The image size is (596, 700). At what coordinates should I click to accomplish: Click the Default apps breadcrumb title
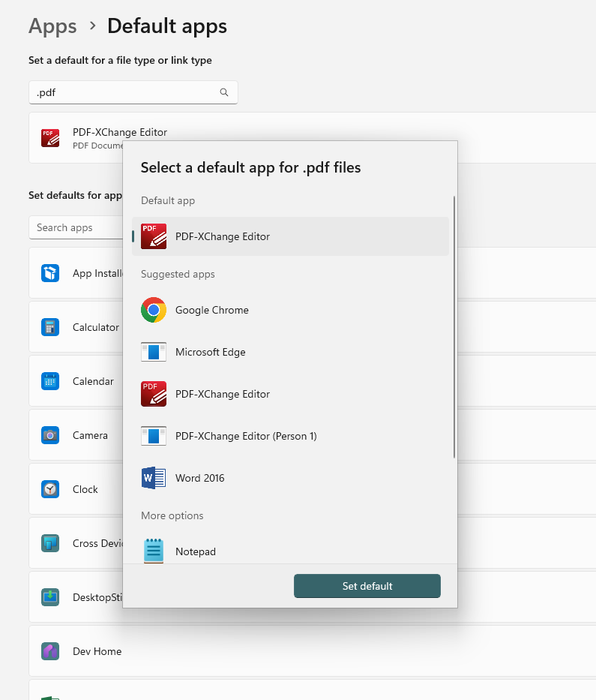pos(167,26)
